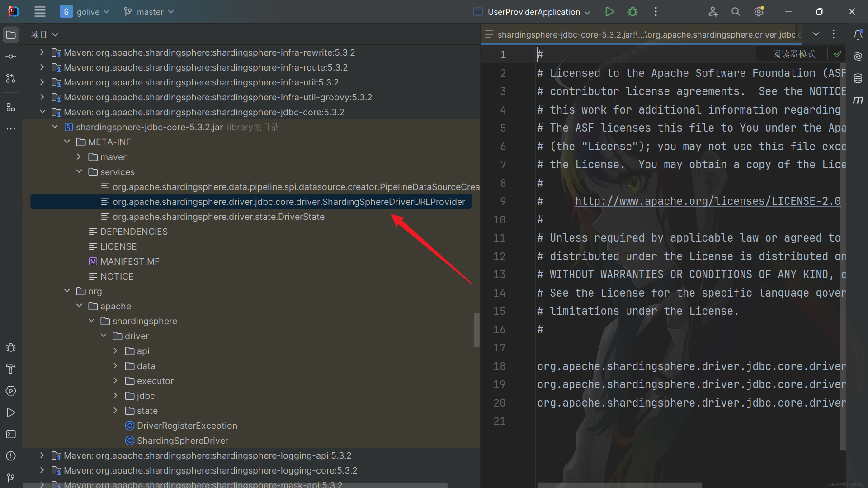
Task: Open UserProviderApplication run configuration dropdown
Action: (x=532, y=12)
